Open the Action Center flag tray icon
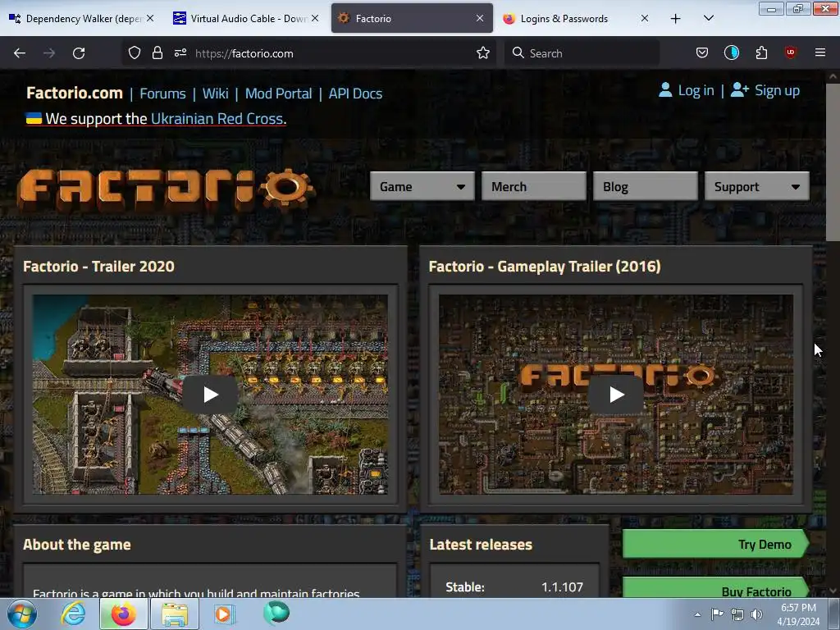The height and width of the screenshot is (630, 840). point(717,614)
